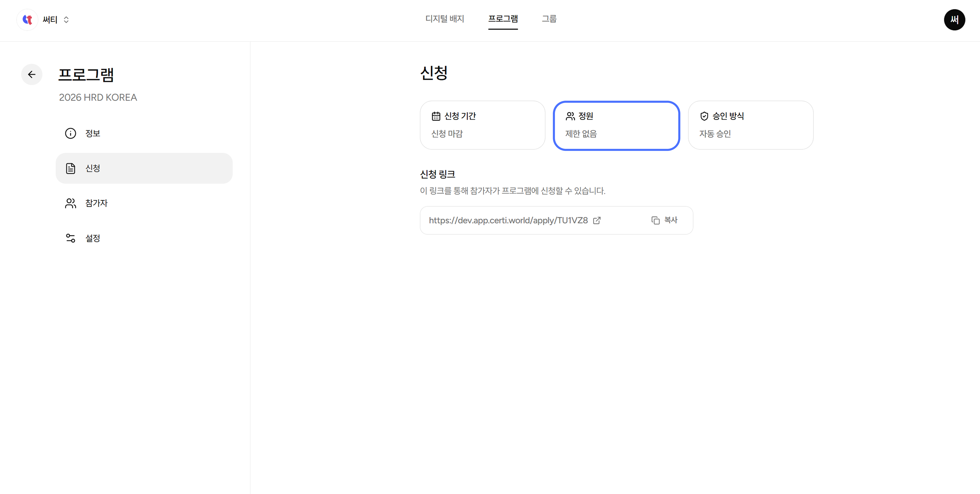This screenshot has width=980, height=494.
Task: Click the 신청 링크 section heading
Action: click(438, 174)
